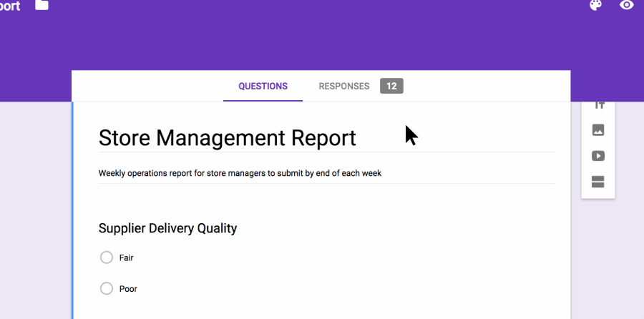This screenshot has width=644, height=319.
Task: Click the Fair option label text
Action: coord(126,257)
